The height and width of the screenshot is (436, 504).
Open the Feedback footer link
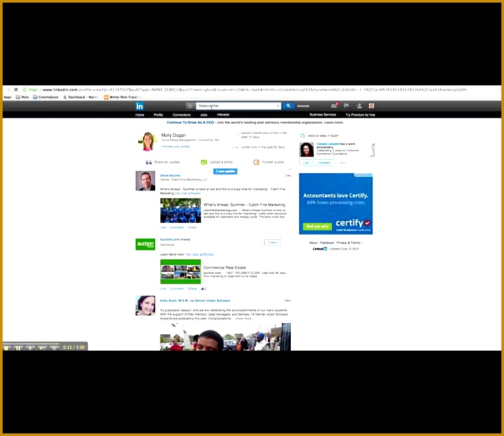tap(327, 242)
